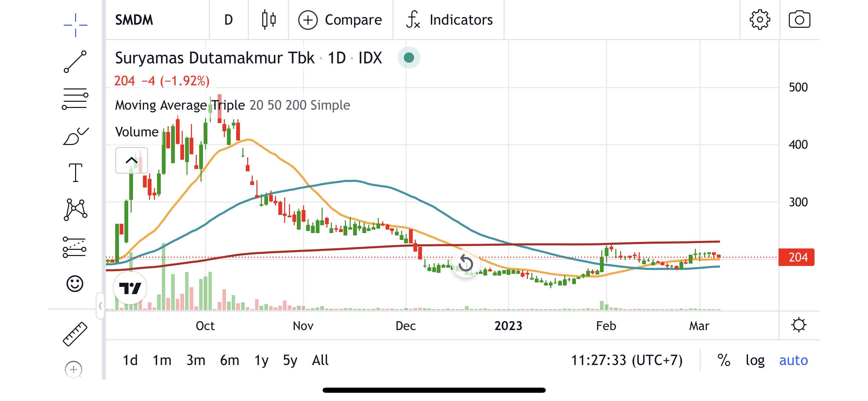868x401 pixels.
Task: Select the Text annotation tool
Action: pos(75,172)
